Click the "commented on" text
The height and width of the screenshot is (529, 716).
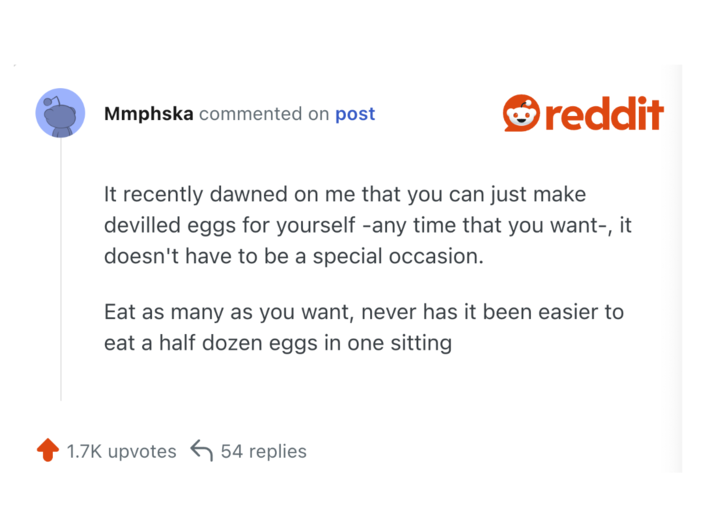pos(264,114)
